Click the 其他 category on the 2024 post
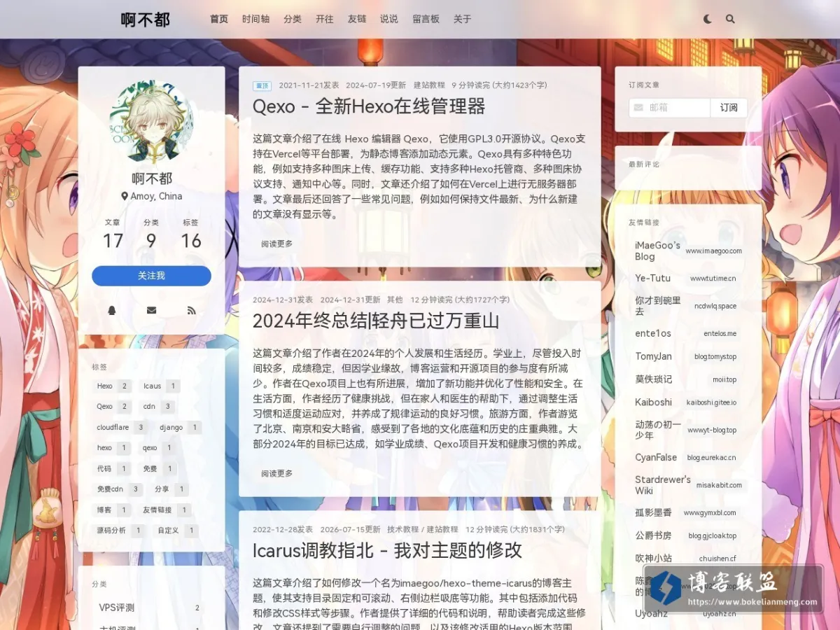The height and width of the screenshot is (630, 840). [x=395, y=300]
